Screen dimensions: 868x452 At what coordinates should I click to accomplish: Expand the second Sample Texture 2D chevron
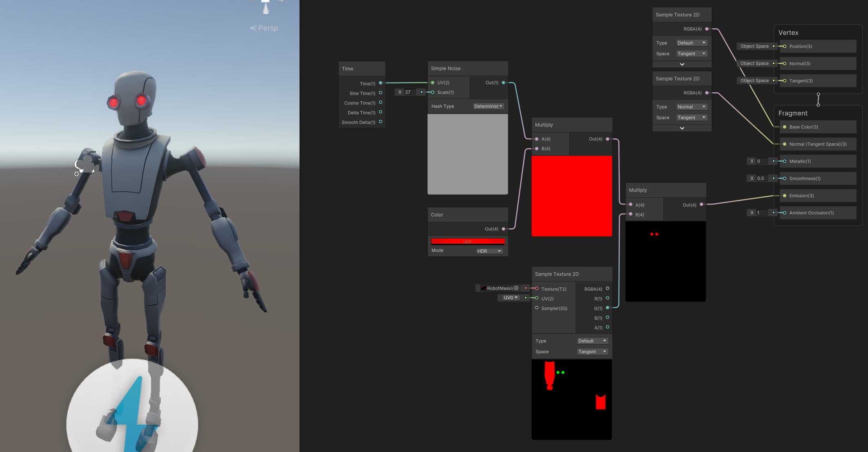[x=682, y=128]
